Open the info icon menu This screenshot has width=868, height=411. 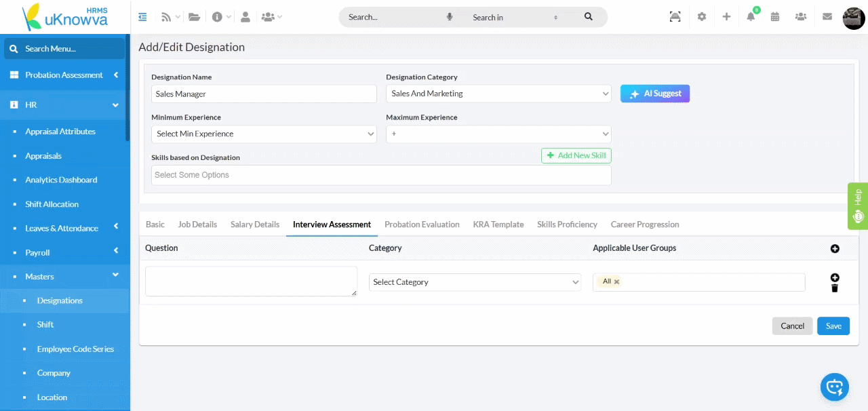point(222,17)
